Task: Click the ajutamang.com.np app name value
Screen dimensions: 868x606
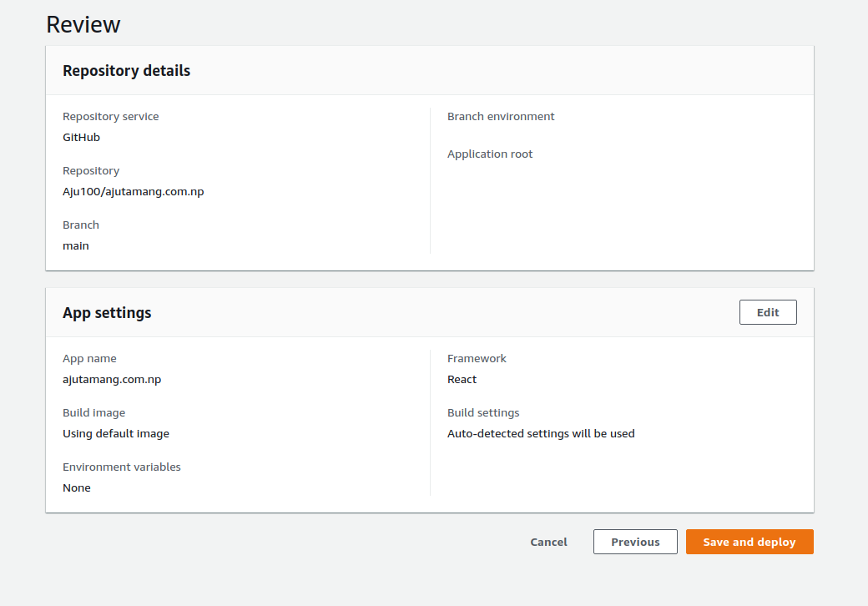Action: (x=112, y=379)
